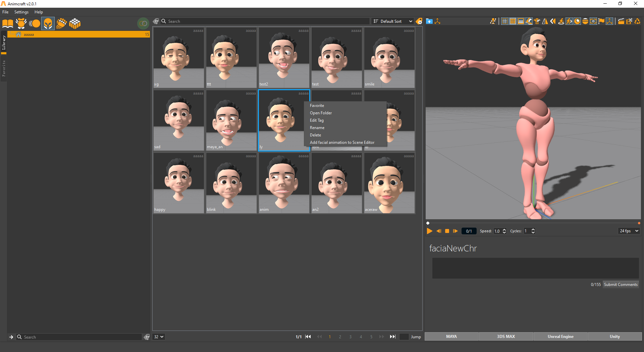Switch to the vertical Favorite tab
The height and width of the screenshot is (352, 644).
click(4, 68)
